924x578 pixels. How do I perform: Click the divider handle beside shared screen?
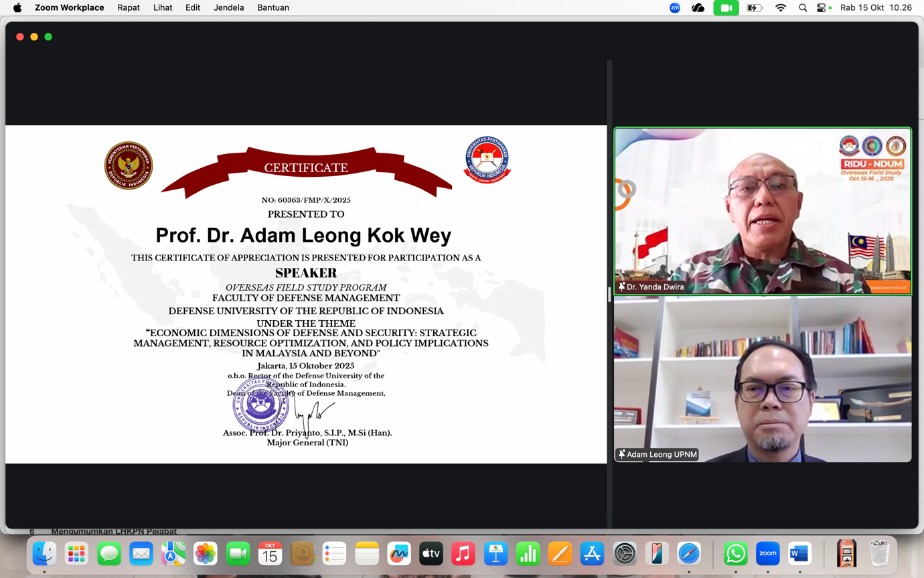pyautogui.click(x=609, y=295)
